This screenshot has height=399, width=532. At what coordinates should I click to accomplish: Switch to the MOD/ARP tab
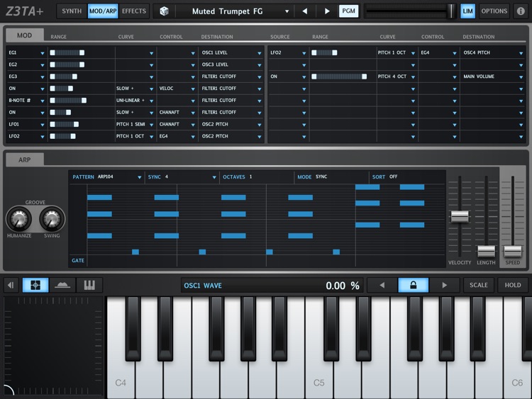103,11
